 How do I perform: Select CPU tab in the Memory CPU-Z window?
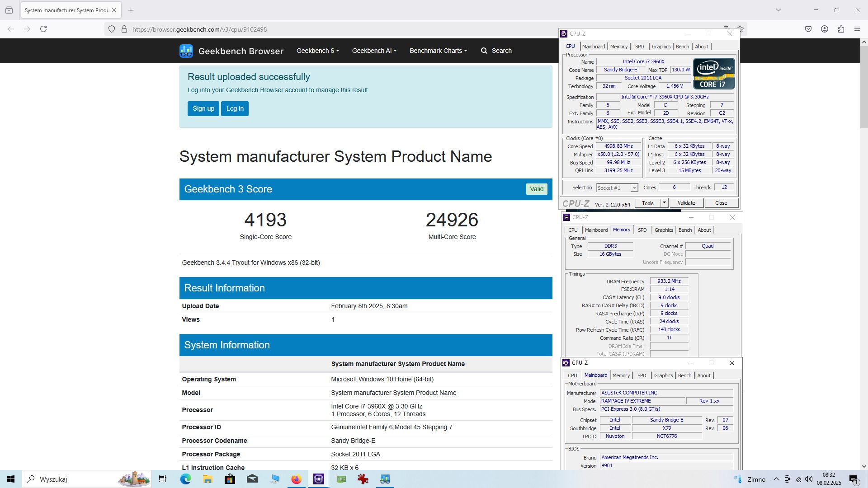click(573, 230)
